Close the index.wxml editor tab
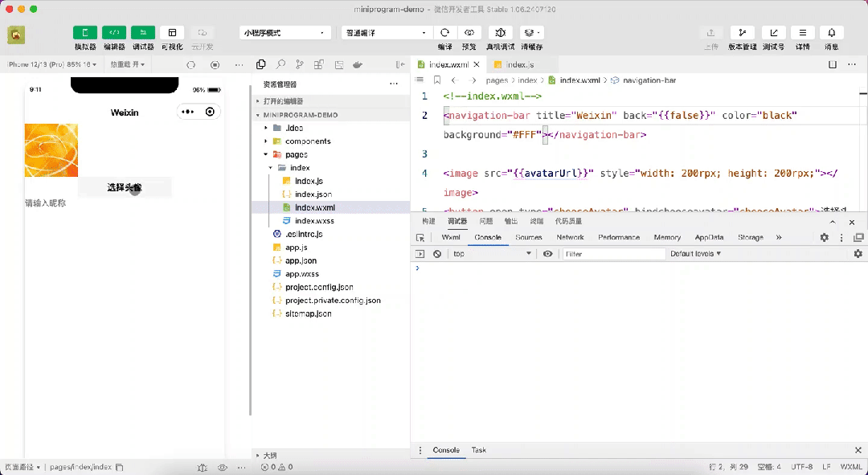The height and width of the screenshot is (475, 868). (x=477, y=65)
